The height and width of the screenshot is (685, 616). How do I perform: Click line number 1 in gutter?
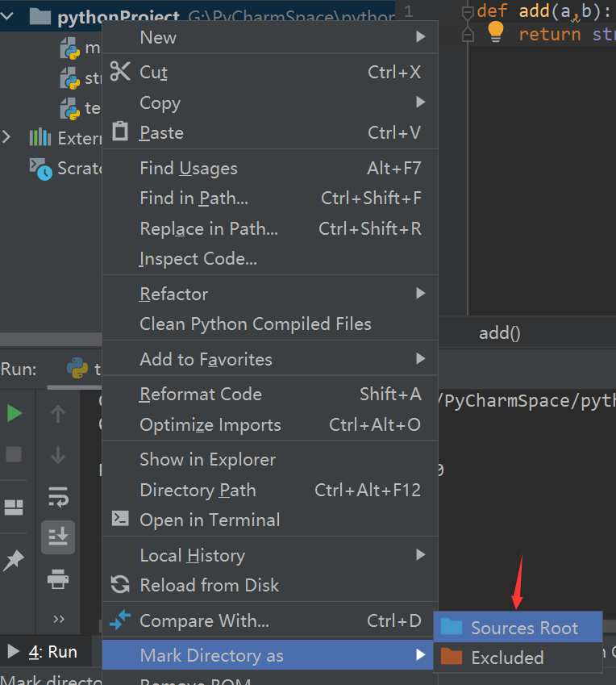[x=408, y=11]
